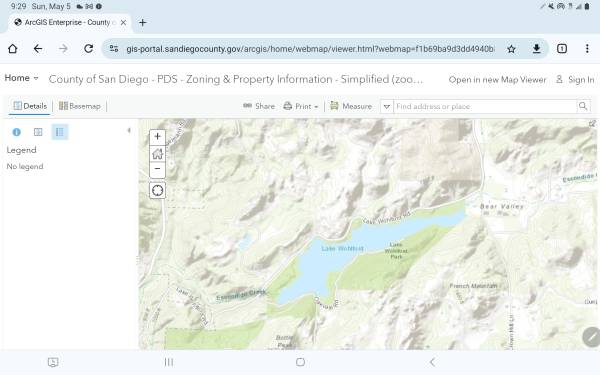Open the Share dialog
This screenshot has width=600, height=375.
259,106
